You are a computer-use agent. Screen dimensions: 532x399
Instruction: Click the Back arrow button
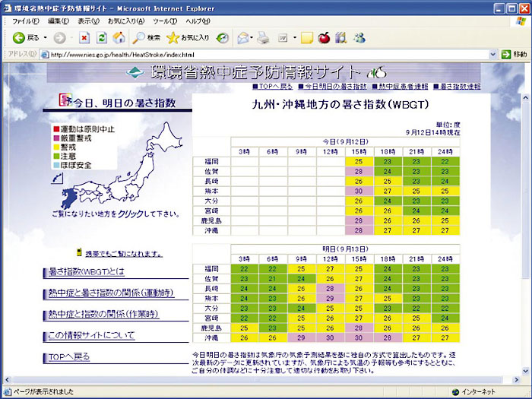point(18,37)
